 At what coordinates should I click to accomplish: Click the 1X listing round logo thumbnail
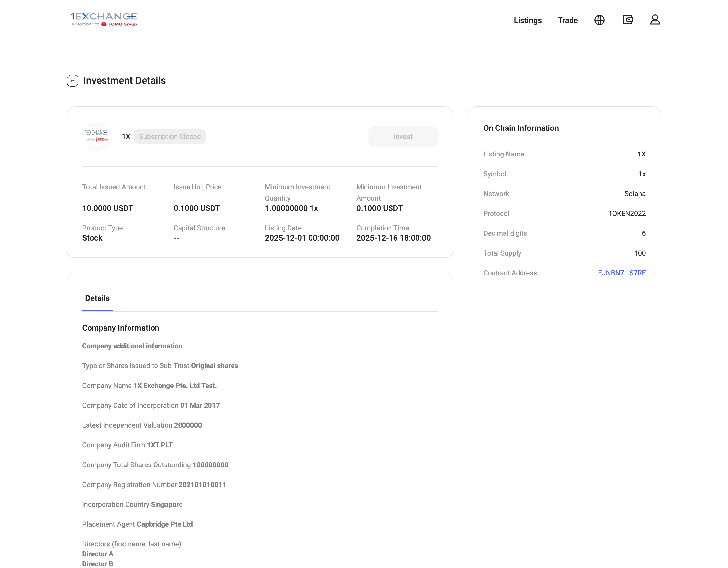coord(97,136)
